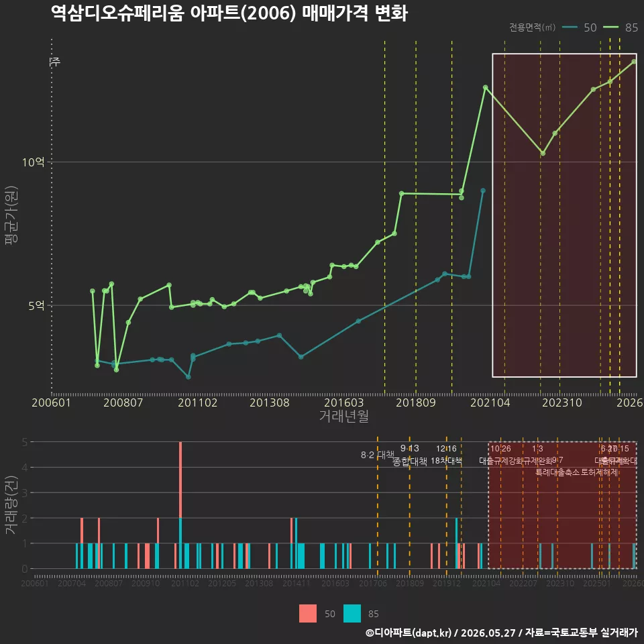Click 200704 label on the volume chart axis
Screen dimensions: 644x644
(72, 583)
